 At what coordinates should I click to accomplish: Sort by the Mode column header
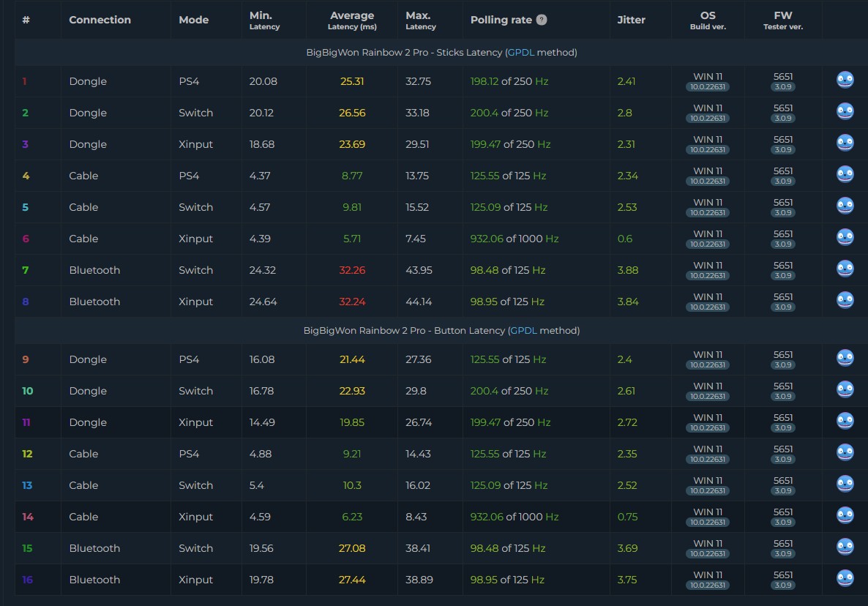[x=194, y=20]
